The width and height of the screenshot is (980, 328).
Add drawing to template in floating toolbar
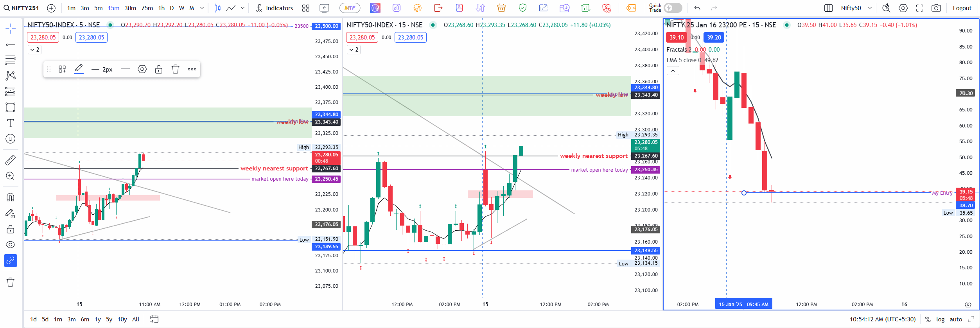[x=63, y=69]
